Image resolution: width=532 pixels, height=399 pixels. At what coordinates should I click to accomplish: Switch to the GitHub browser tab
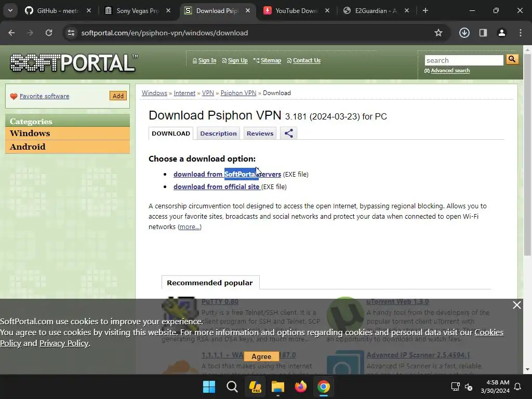(x=58, y=10)
